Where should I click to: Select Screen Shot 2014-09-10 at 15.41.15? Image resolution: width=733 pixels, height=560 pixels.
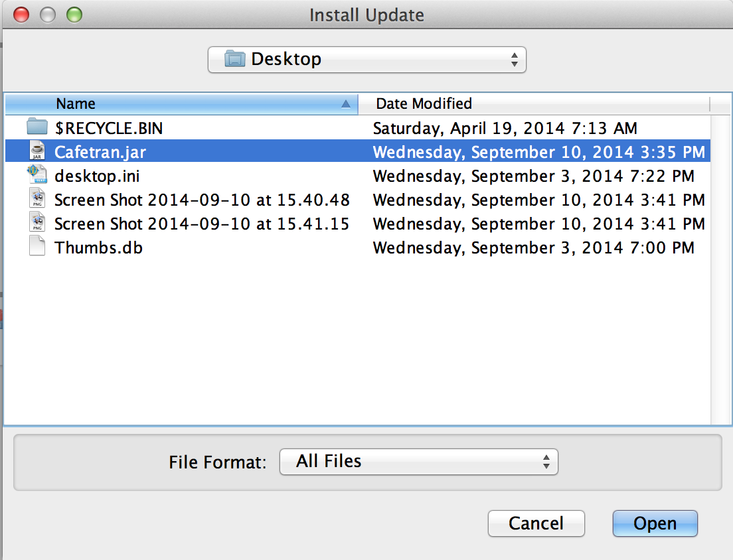click(x=202, y=224)
